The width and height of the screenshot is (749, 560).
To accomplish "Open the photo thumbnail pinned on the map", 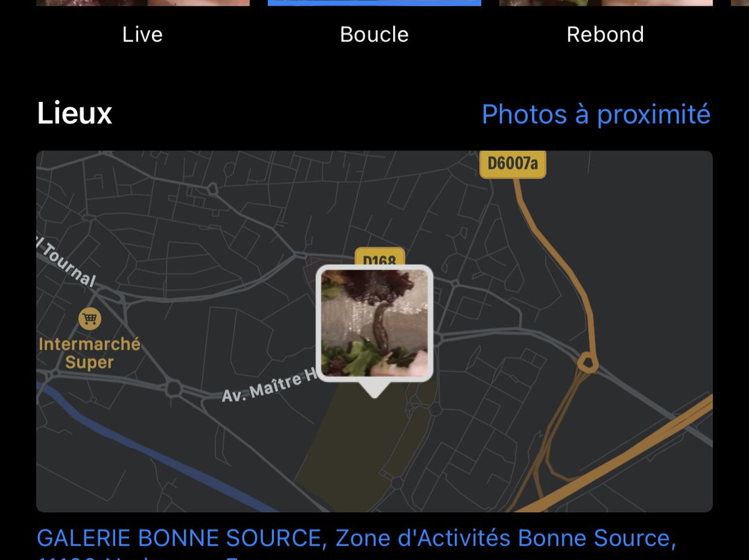I will [x=374, y=323].
